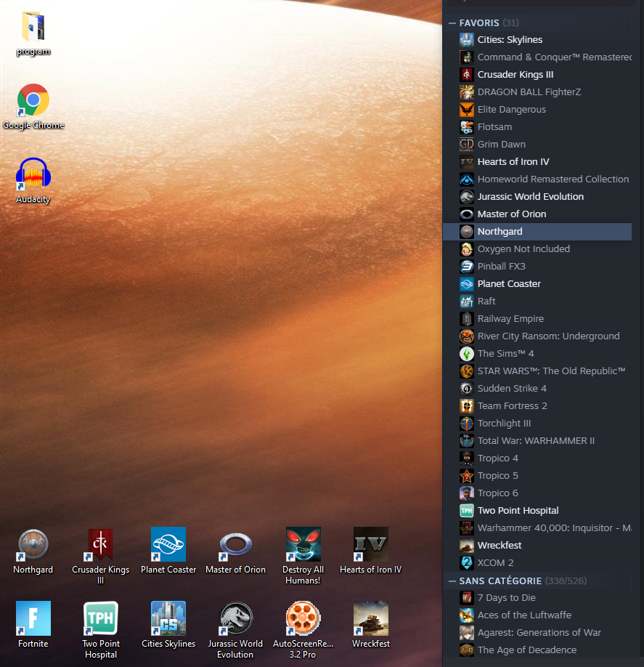Select XCOM 2 in favorites list
The image size is (644, 667).
496,563
